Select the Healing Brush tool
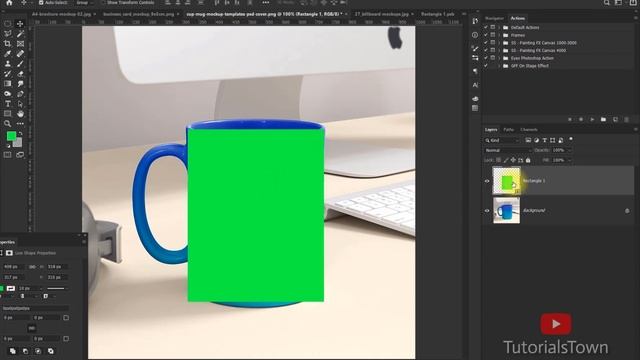 [20, 54]
